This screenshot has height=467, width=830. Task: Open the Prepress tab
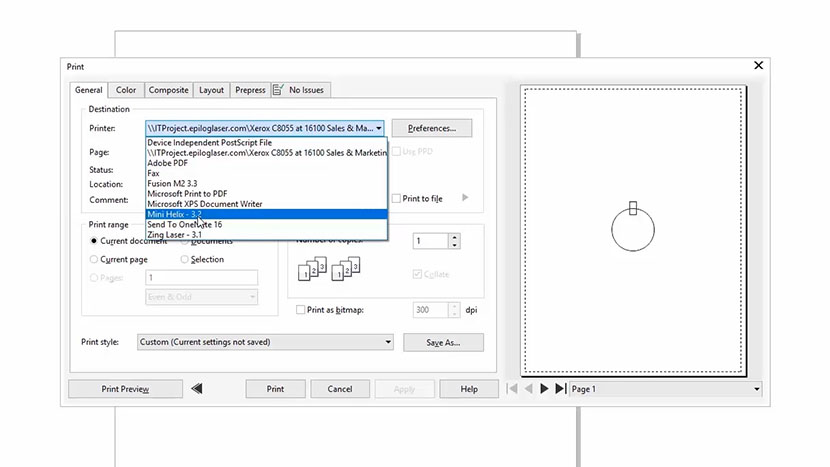click(250, 90)
